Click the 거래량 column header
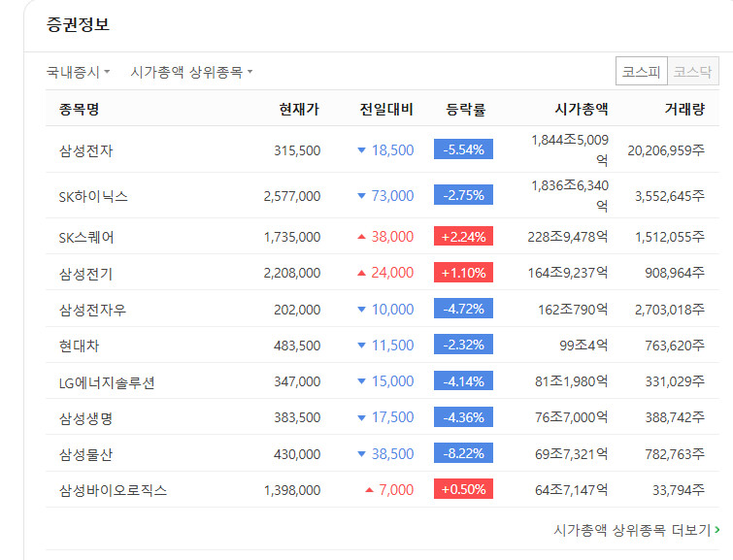 point(684,110)
